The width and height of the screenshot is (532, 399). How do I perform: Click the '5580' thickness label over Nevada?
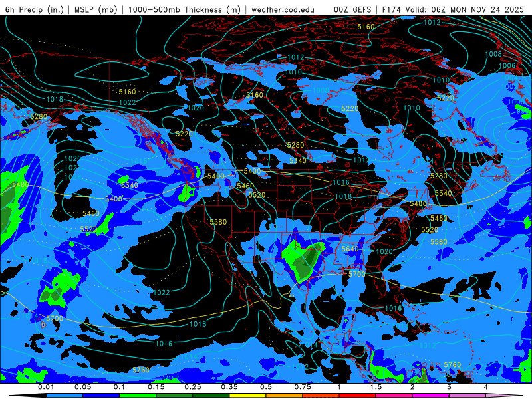tap(218, 222)
